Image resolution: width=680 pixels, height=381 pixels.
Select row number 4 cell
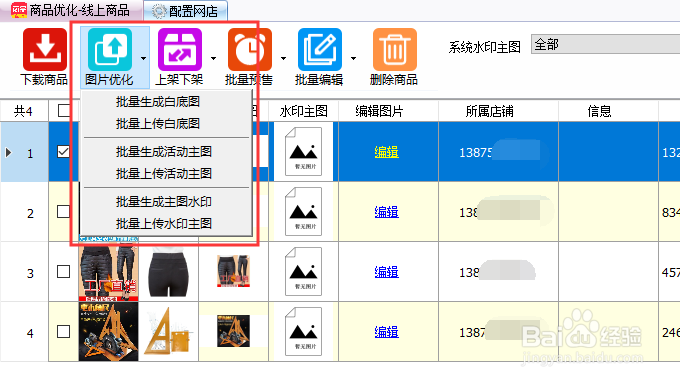(24, 332)
